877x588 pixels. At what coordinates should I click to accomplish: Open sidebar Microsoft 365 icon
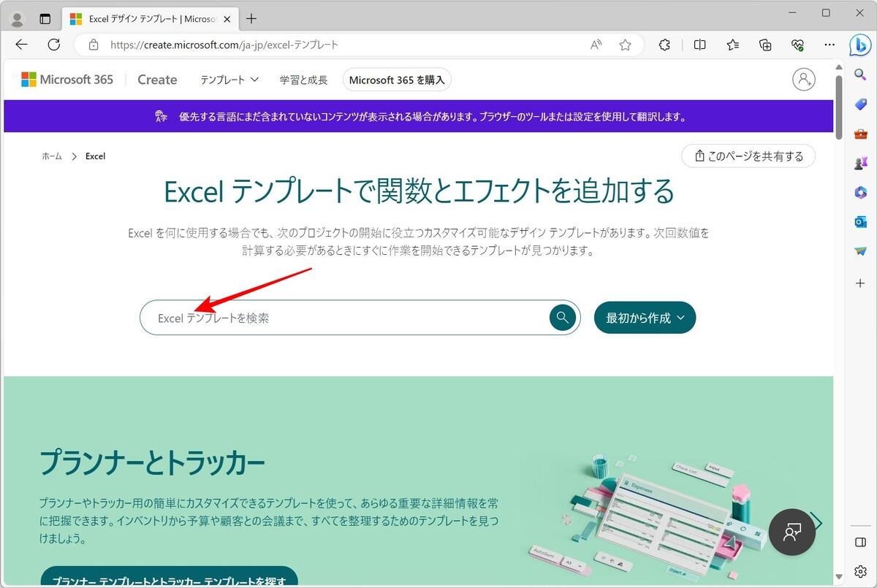[860, 192]
